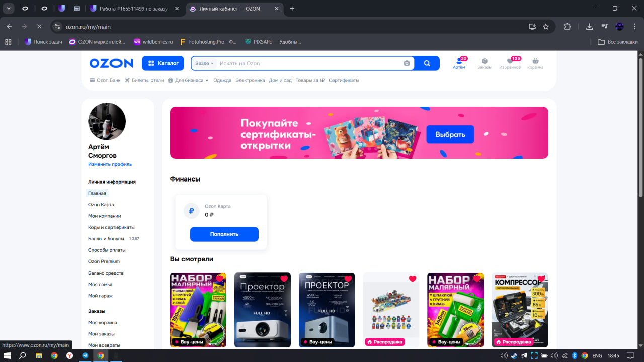Viewport: 644px width, 362px height.
Task: Open the Артём profile icon
Action: [459, 63]
